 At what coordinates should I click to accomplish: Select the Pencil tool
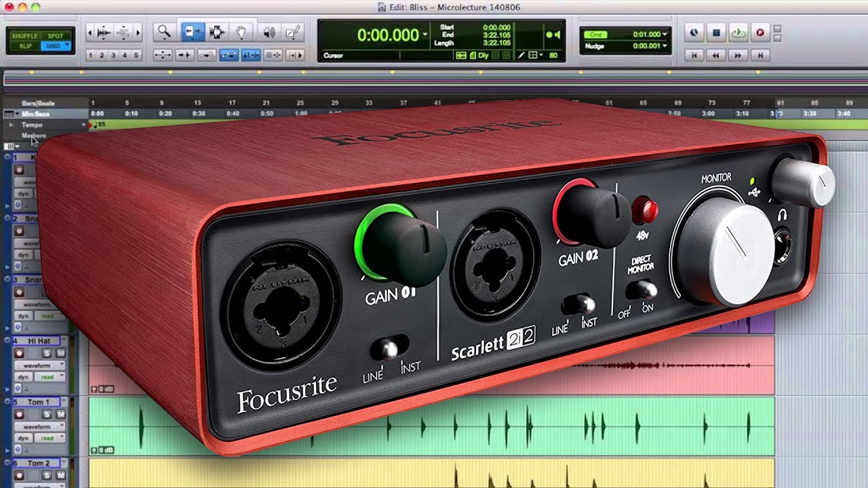click(x=294, y=31)
